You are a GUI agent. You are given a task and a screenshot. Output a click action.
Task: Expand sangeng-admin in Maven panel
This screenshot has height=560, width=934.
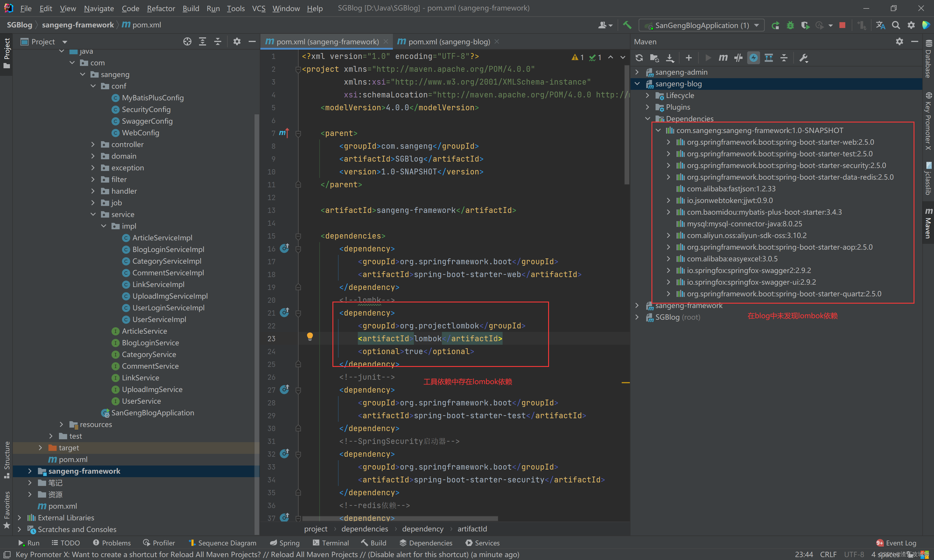point(637,72)
